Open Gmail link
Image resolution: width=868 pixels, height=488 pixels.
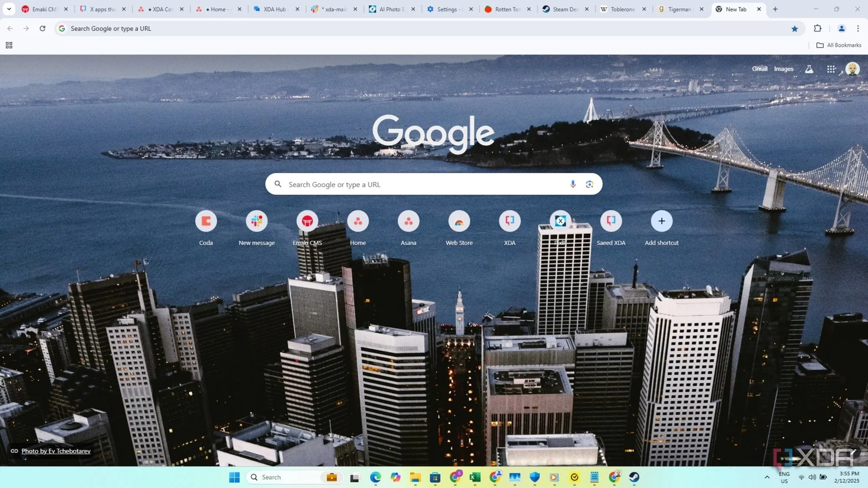click(759, 69)
